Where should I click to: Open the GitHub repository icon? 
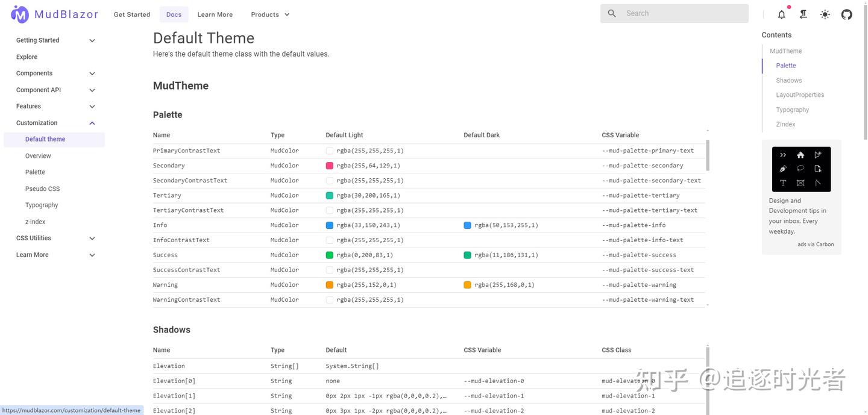click(x=846, y=14)
